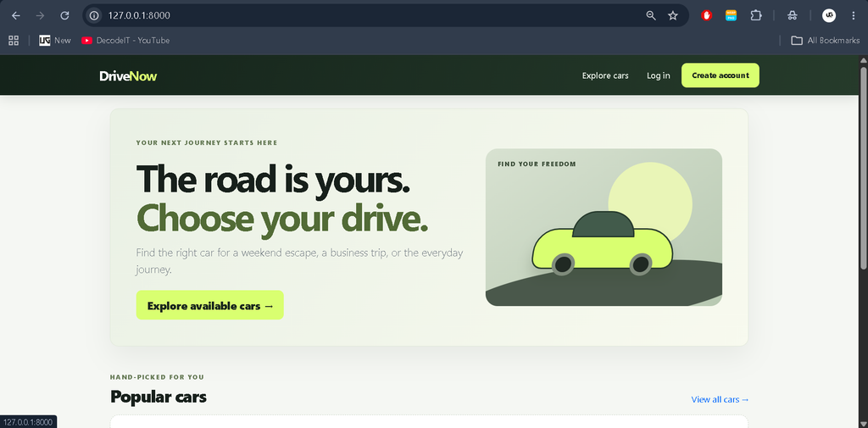Click the scrollbar up arrow
Viewport: 868px width, 428px height.
(863, 60)
